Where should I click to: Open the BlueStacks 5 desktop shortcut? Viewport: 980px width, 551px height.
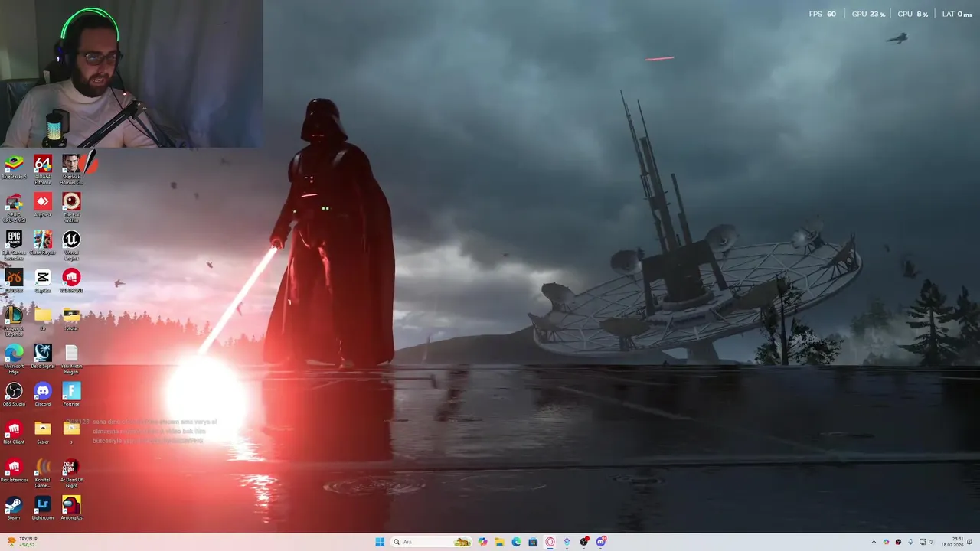tap(14, 168)
